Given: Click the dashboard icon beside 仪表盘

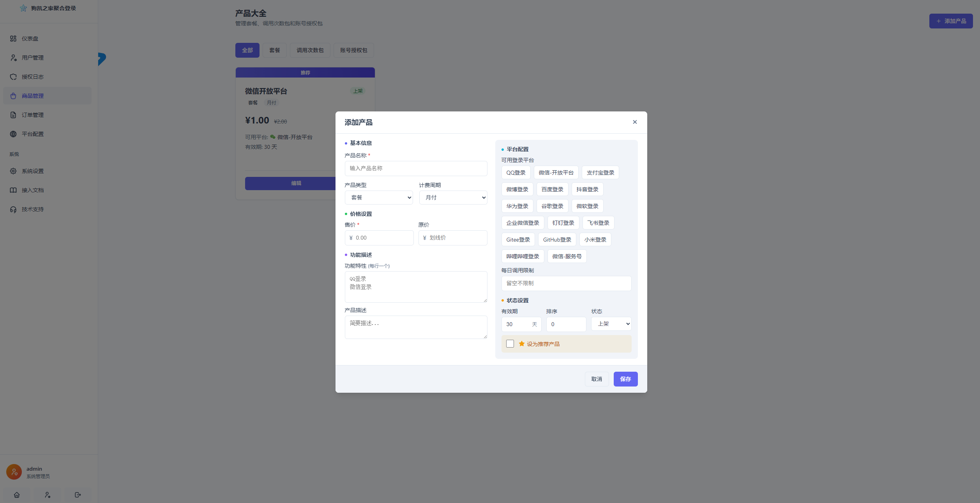Looking at the screenshot, I should point(13,39).
